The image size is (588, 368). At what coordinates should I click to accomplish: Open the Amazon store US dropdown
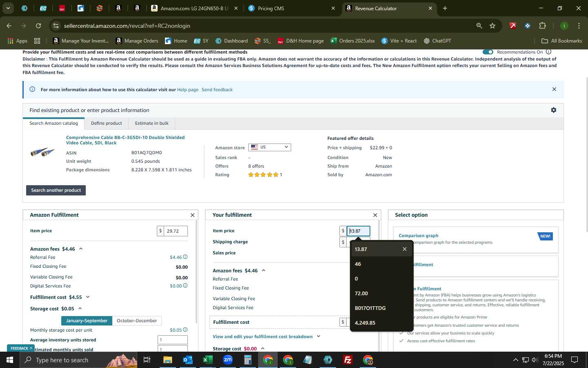click(269, 147)
